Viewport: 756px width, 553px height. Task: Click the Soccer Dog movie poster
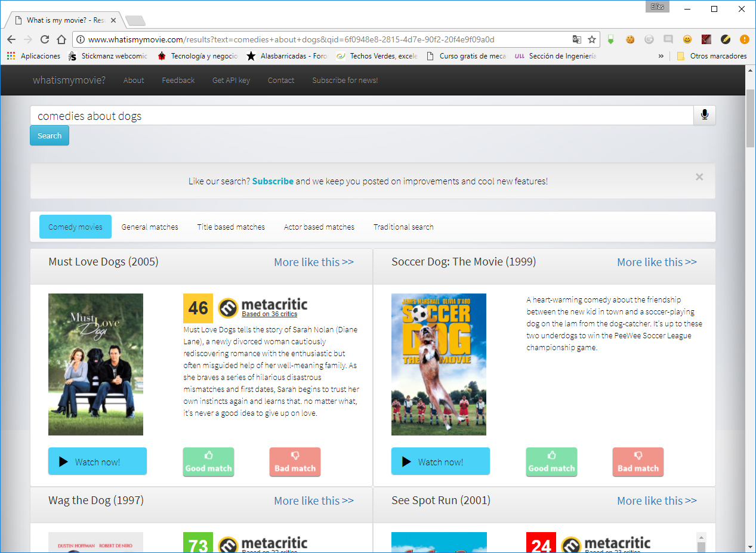[439, 364]
